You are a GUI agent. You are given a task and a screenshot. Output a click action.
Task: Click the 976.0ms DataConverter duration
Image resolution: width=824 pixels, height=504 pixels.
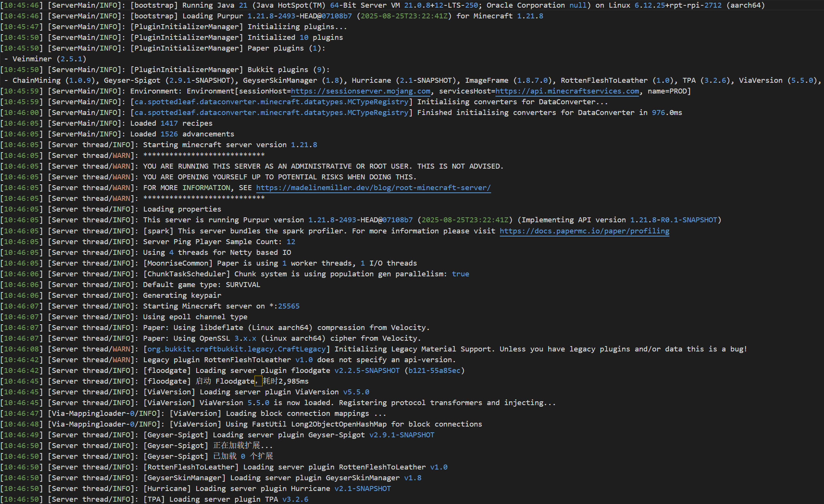666,113
